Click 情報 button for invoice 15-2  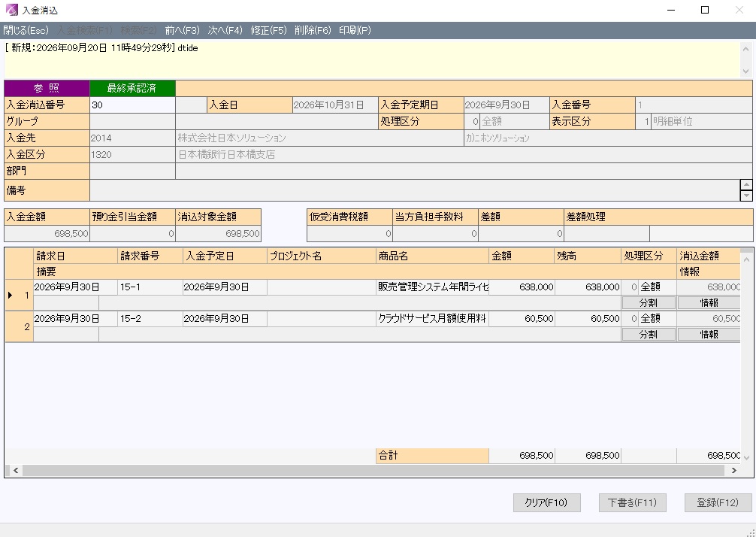[x=709, y=335]
